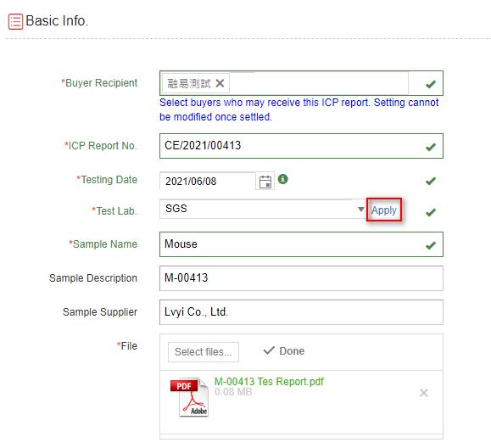Open the SGS Test Lab combo box
The width and height of the screenshot is (491, 448).
pyautogui.click(x=263, y=209)
